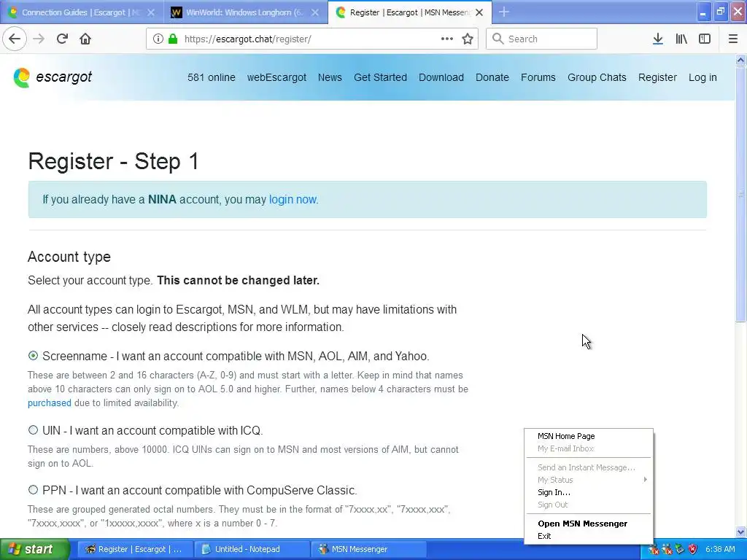Open the Windows Start button
This screenshot has height=560, width=747.
(x=34, y=549)
